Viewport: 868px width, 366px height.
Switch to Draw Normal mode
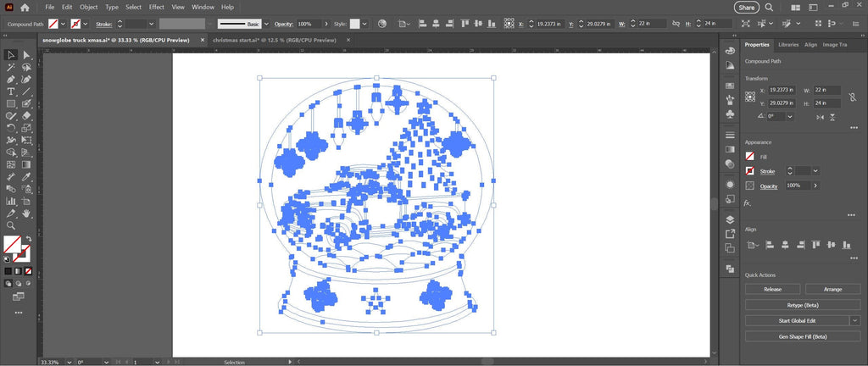coord(8,283)
